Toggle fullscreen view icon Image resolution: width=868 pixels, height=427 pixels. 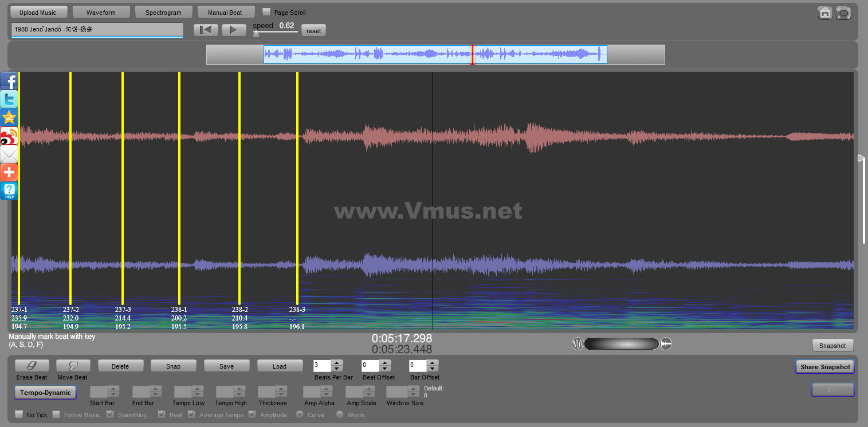coord(843,13)
